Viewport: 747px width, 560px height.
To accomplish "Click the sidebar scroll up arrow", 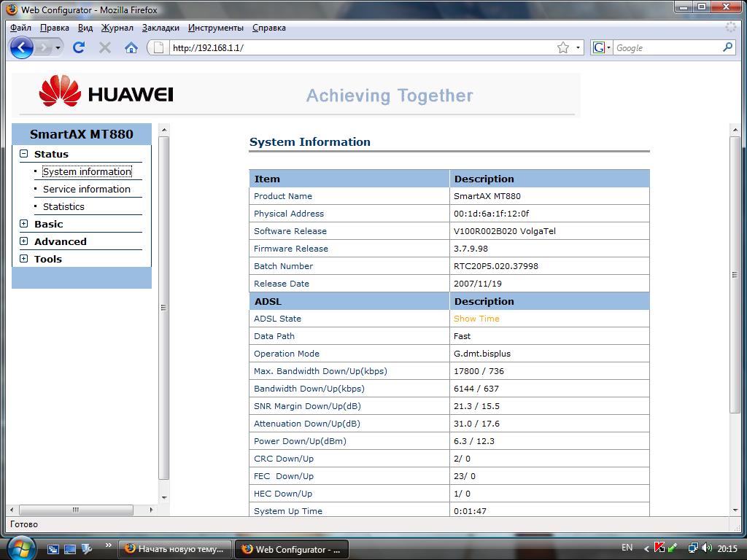I will pyautogui.click(x=164, y=130).
